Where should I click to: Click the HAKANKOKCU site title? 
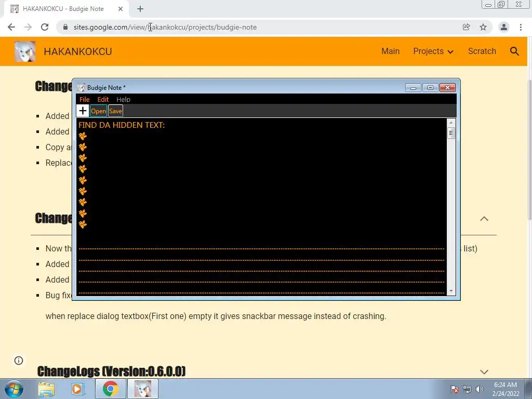click(x=78, y=51)
